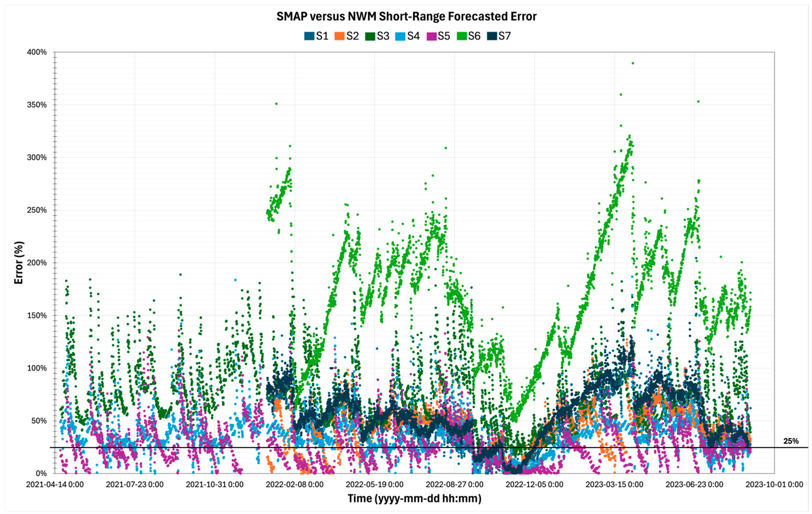
Task: Click the 2021-04-14 0:00 date label
Action: tap(55, 485)
